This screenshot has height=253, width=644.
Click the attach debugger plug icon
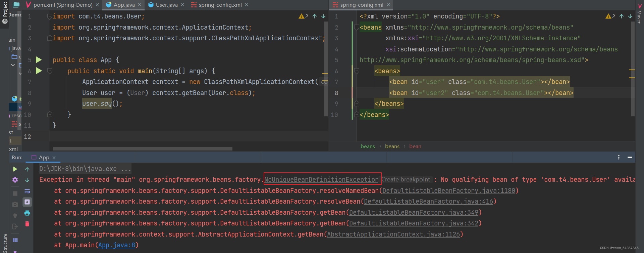pos(15,215)
